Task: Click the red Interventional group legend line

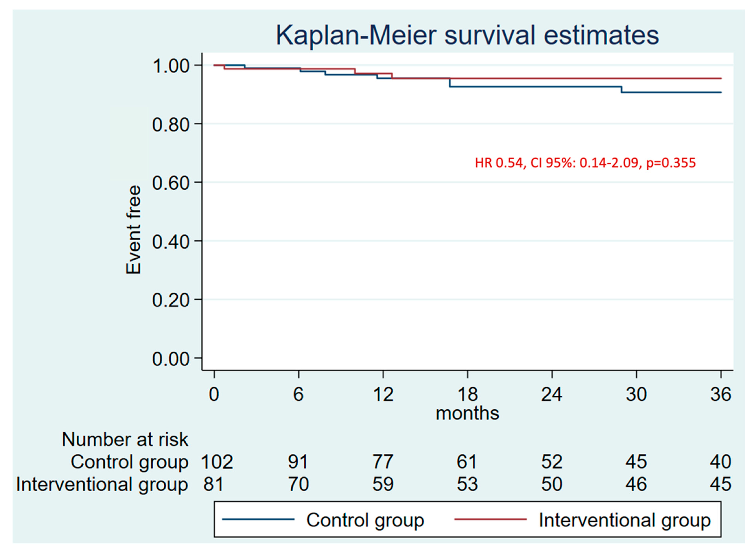Action: (x=490, y=519)
